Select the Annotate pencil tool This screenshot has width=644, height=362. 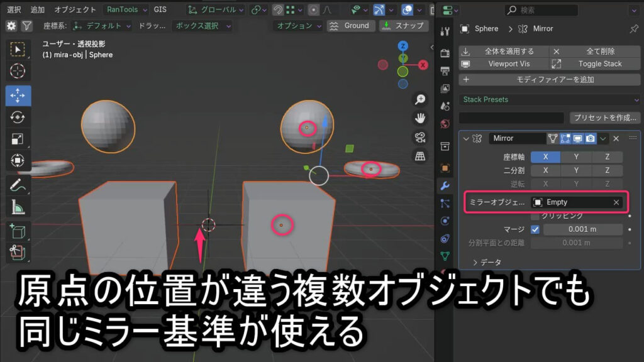pos(18,185)
